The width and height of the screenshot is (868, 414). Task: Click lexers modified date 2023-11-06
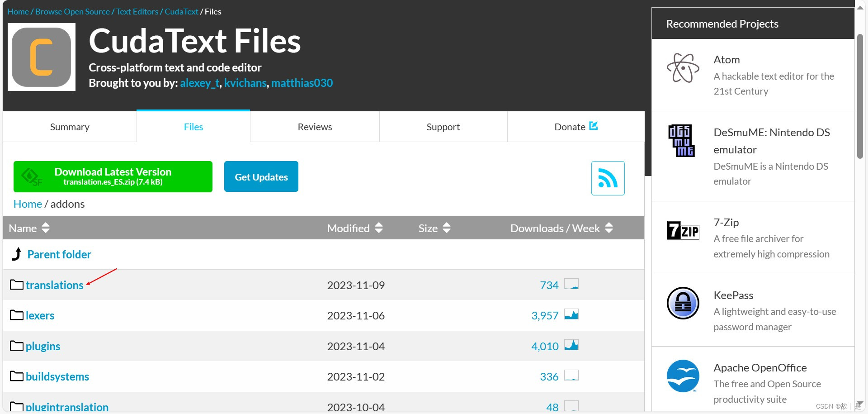tap(356, 315)
